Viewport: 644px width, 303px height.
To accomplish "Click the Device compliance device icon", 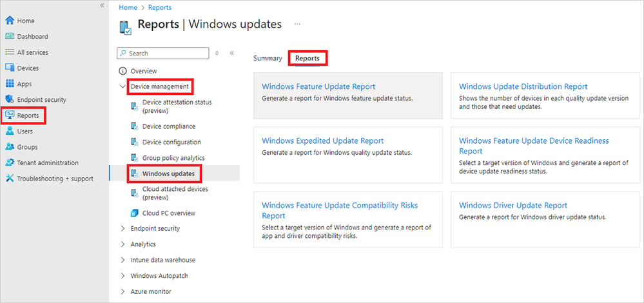I will pos(134,126).
